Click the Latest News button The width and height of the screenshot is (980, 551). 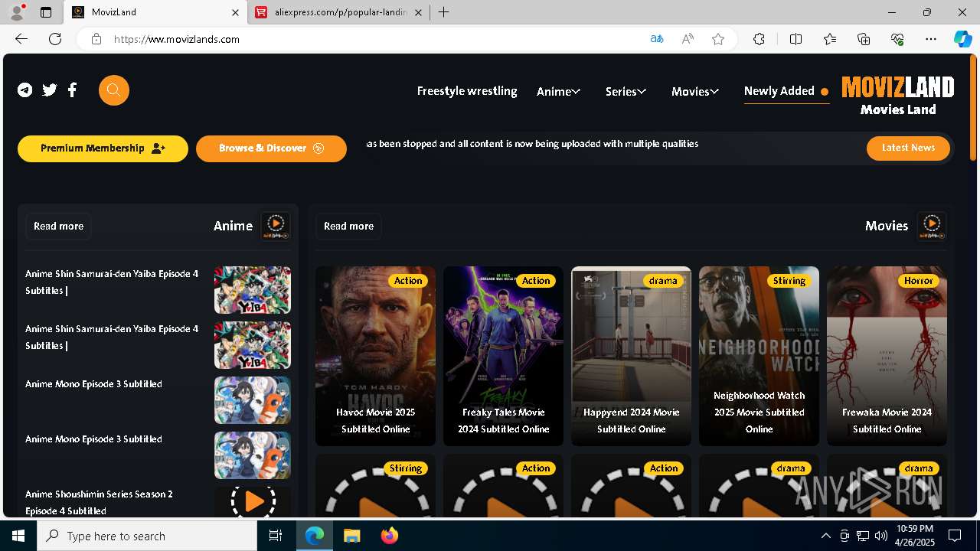(x=908, y=148)
